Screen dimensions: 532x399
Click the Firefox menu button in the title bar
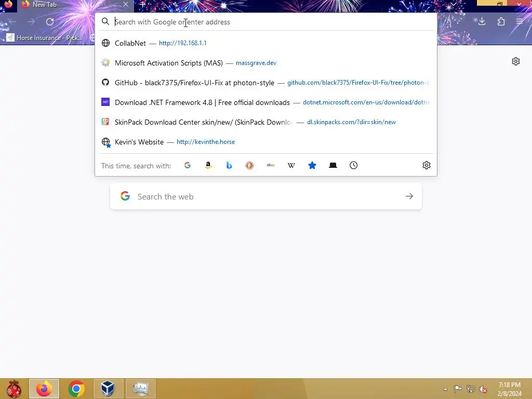point(8,4)
